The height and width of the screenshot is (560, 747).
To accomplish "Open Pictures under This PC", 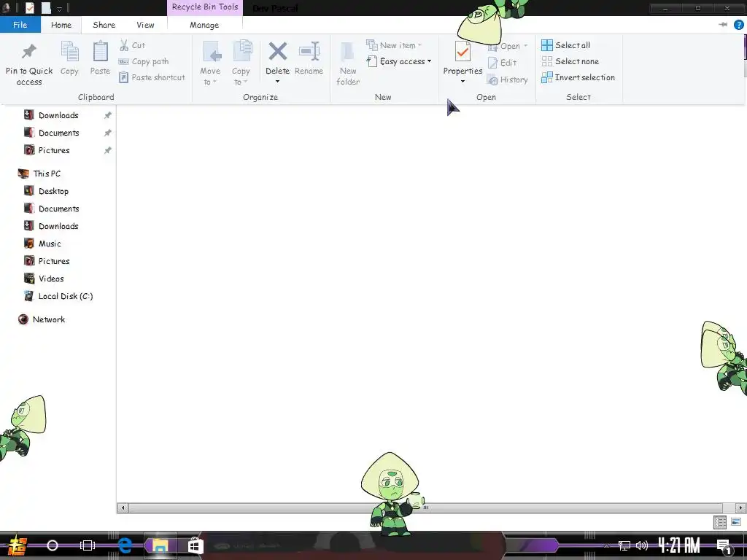I will [54, 262].
